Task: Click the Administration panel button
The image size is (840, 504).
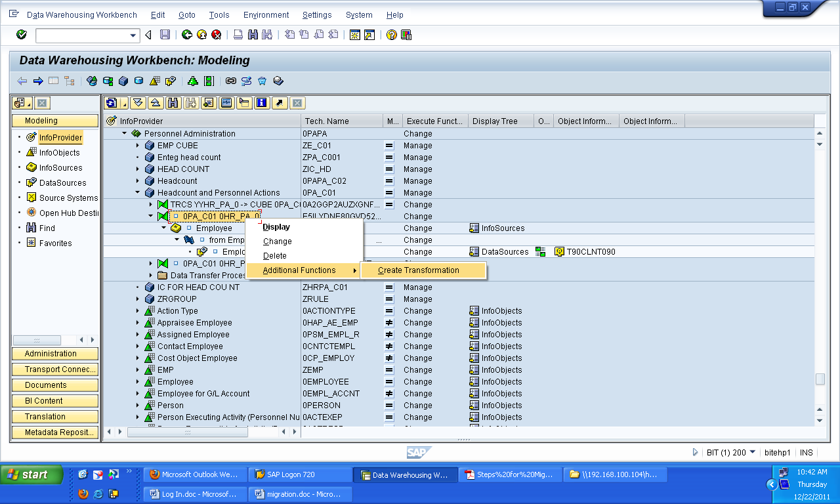Action: pyautogui.click(x=55, y=354)
